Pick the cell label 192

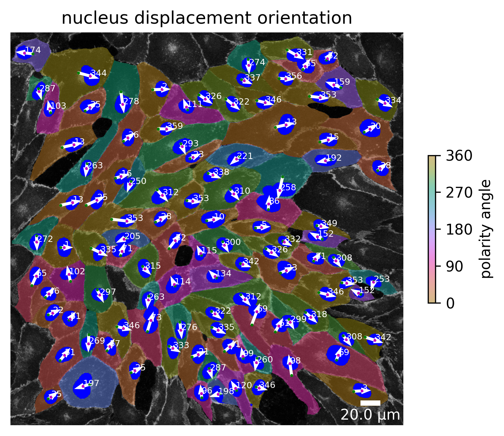point(334,158)
